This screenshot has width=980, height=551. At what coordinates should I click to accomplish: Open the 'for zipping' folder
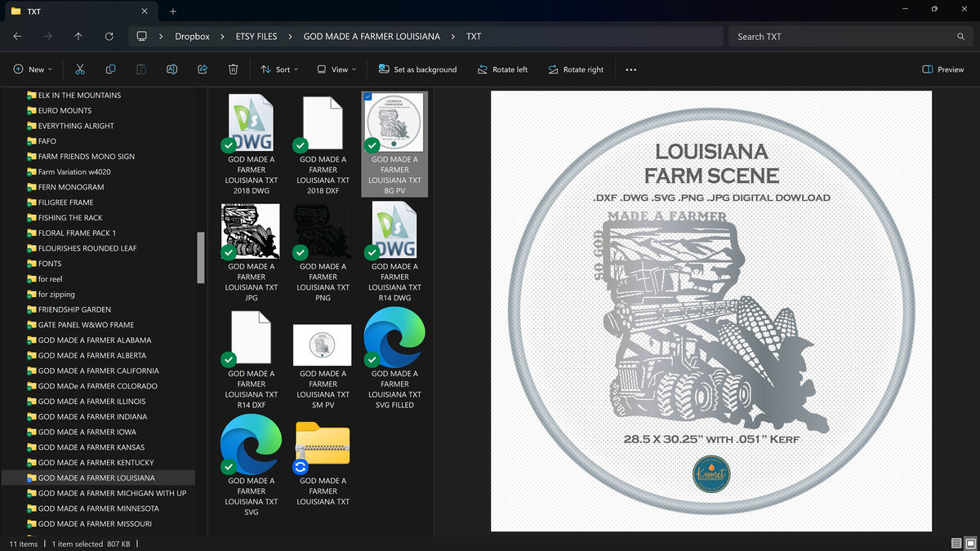pos(56,294)
